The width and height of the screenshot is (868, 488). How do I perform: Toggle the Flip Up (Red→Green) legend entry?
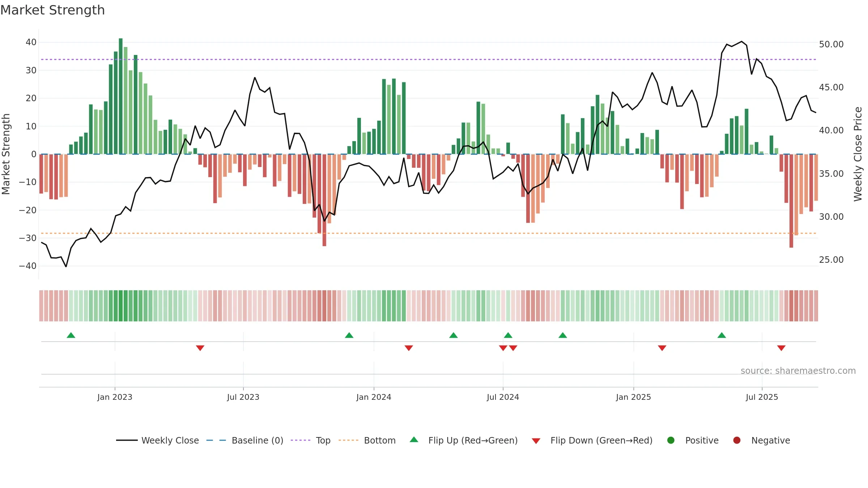click(464, 440)
